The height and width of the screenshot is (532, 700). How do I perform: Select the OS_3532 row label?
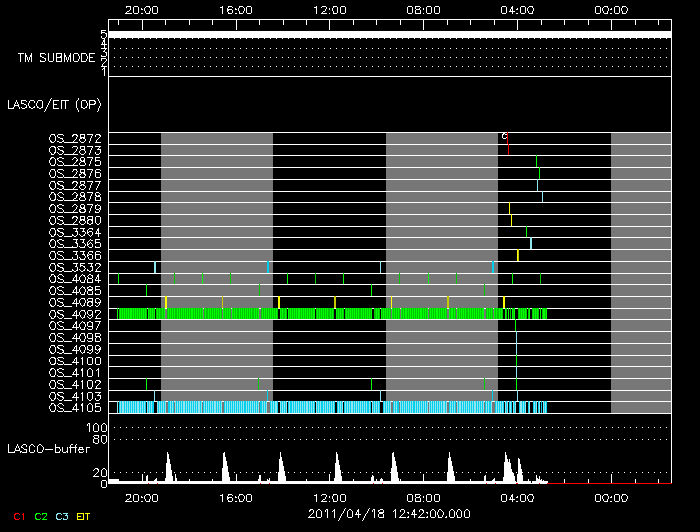(x=75, y=267)
